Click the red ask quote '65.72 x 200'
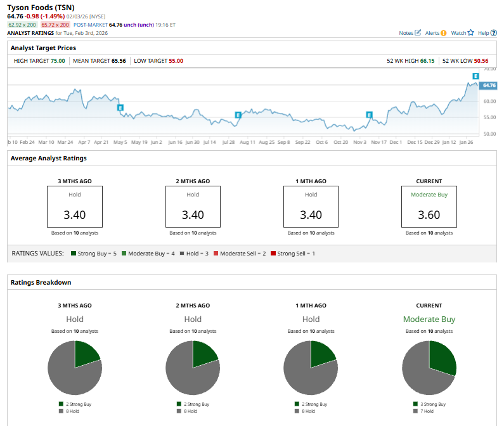The image size is (504, 426). pos(55,25)
